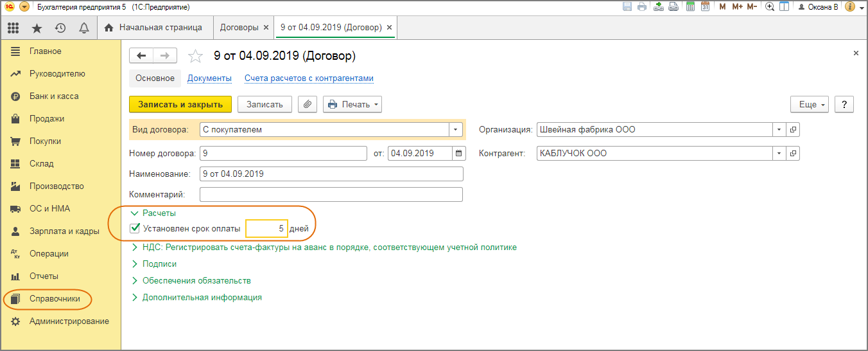
Task: Open the Еще dropdown menu
Action: pyautogui.click(x=810, y=104)
